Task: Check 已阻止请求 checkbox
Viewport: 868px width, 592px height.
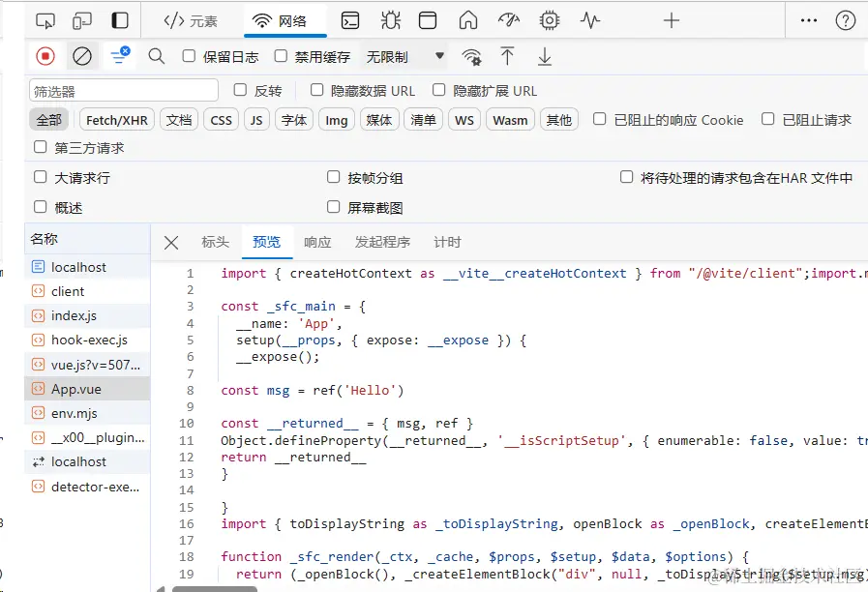Action: point(767,119)
